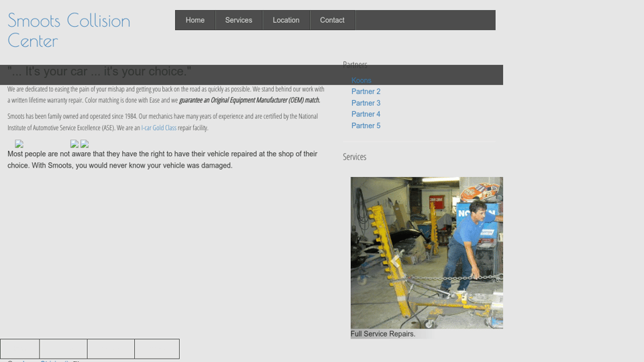Click the Partner 5 link

point(366,126)
